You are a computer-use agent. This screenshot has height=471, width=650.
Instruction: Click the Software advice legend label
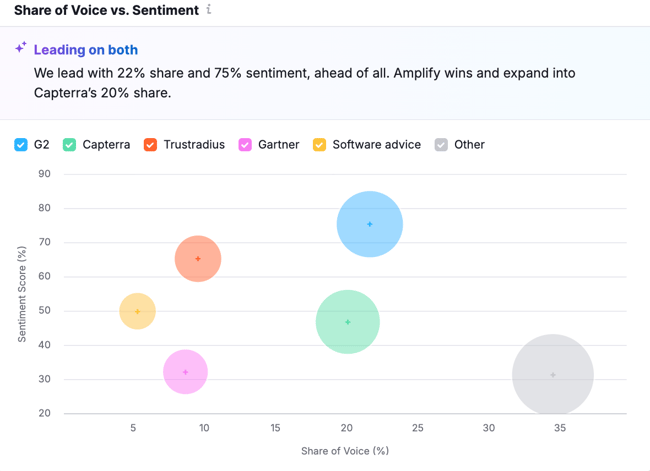click(376, 145)
